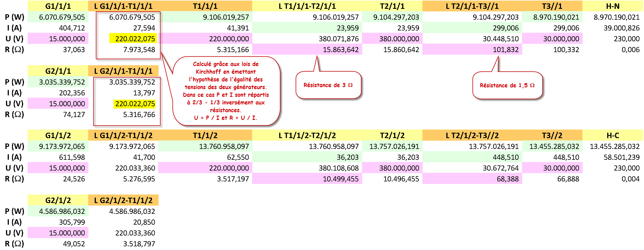
Task: Open the Kirchhoff explanation callout
Action: pos(226,91)
